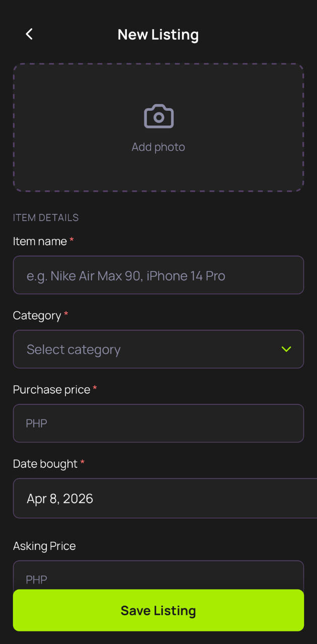
Task: Open the Select category dropdown
Action: point(158,349)
